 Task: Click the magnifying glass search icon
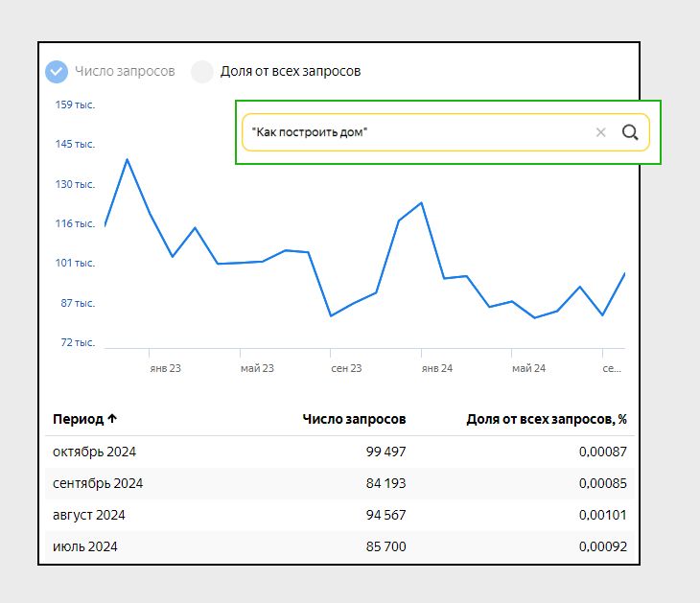point(630,132)
